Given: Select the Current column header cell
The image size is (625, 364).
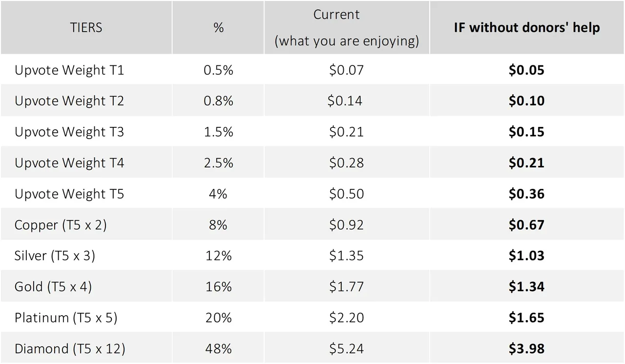Looking at the screenshot, I should (x=347, y=27).
